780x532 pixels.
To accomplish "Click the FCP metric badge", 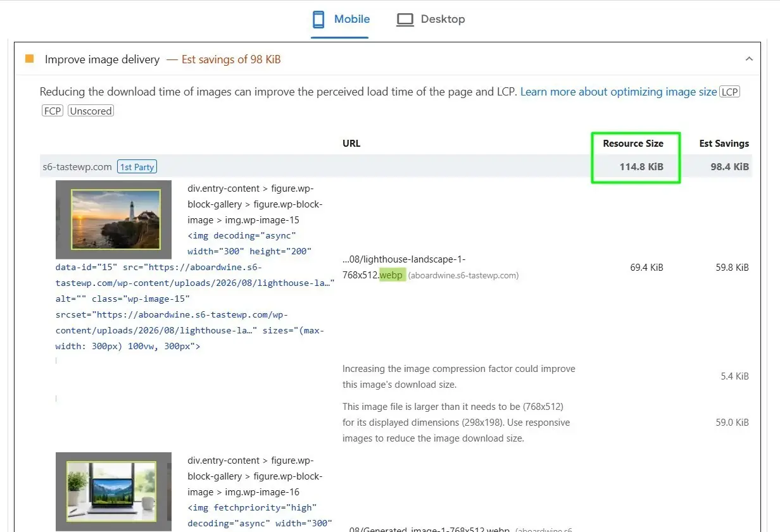I will coord(53,111).
